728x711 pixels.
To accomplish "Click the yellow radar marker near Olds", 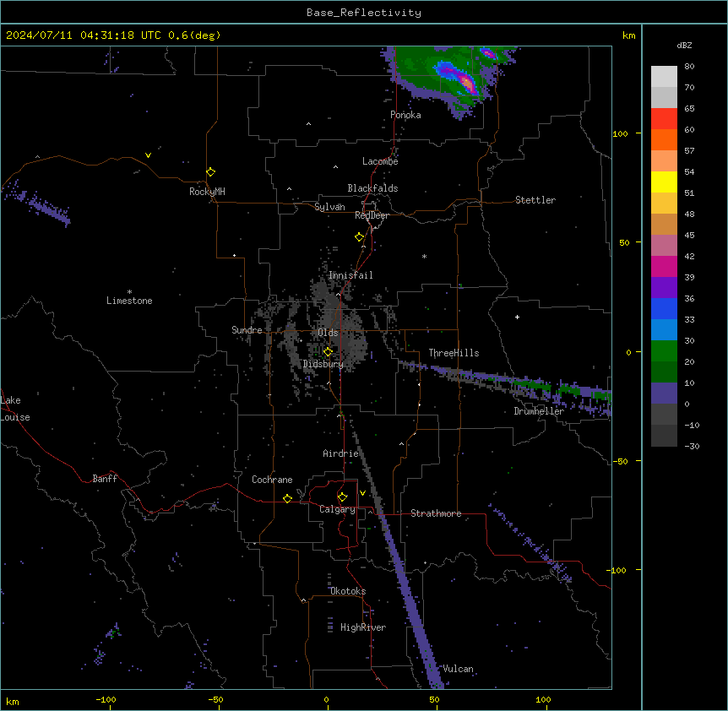I will 328,352.
